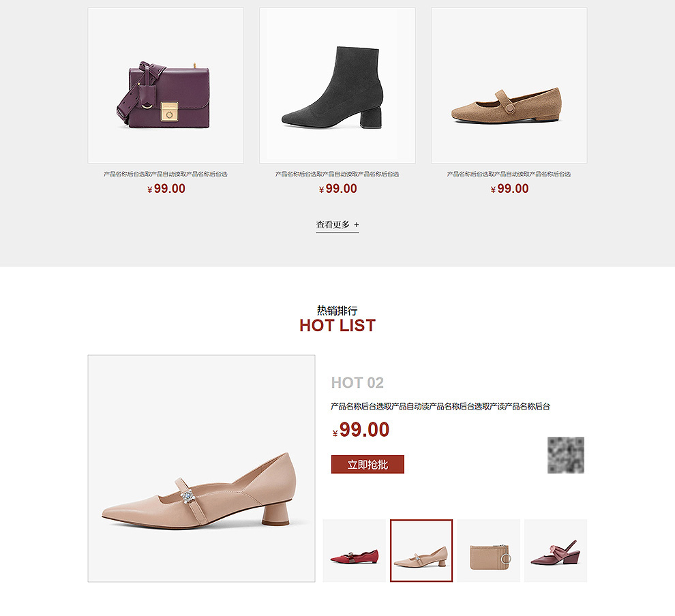
Task: Click 查看更多 + link
Action: (x=337, y=225)
